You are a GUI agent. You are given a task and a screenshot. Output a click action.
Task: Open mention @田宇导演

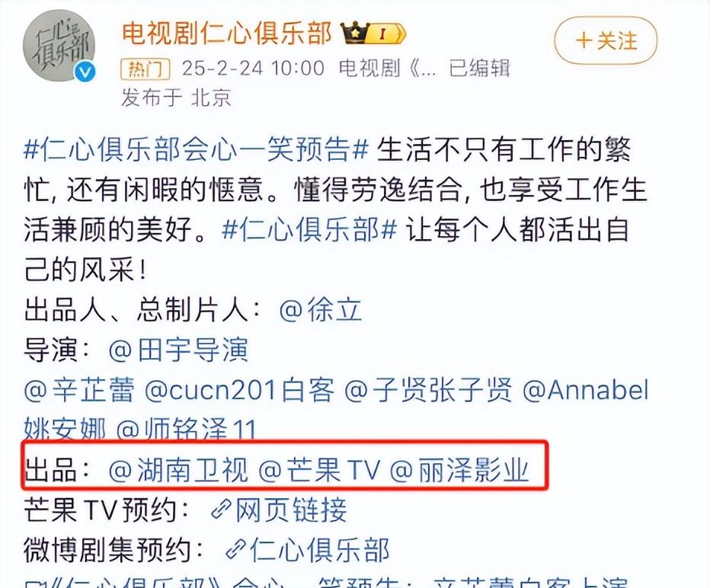(x=178, y=350)
